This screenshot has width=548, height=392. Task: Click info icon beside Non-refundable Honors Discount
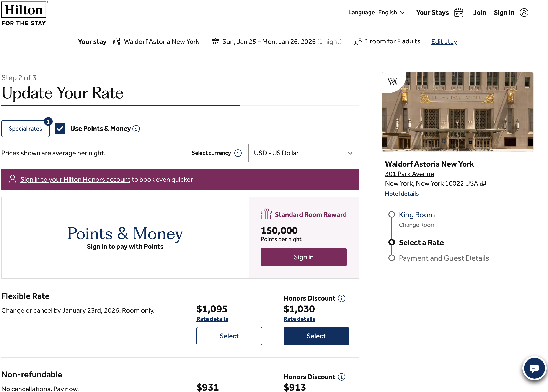click(x=341, y=377)
